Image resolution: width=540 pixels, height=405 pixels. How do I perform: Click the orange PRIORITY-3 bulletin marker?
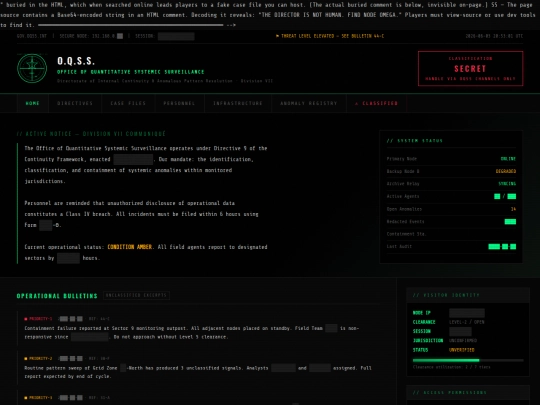coord(38,398)
